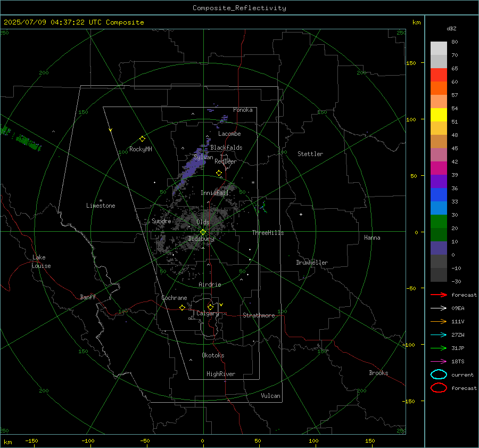Click the red forecast ellipse icon
This screenshot has width=479, height=448.
click(439, 388)
